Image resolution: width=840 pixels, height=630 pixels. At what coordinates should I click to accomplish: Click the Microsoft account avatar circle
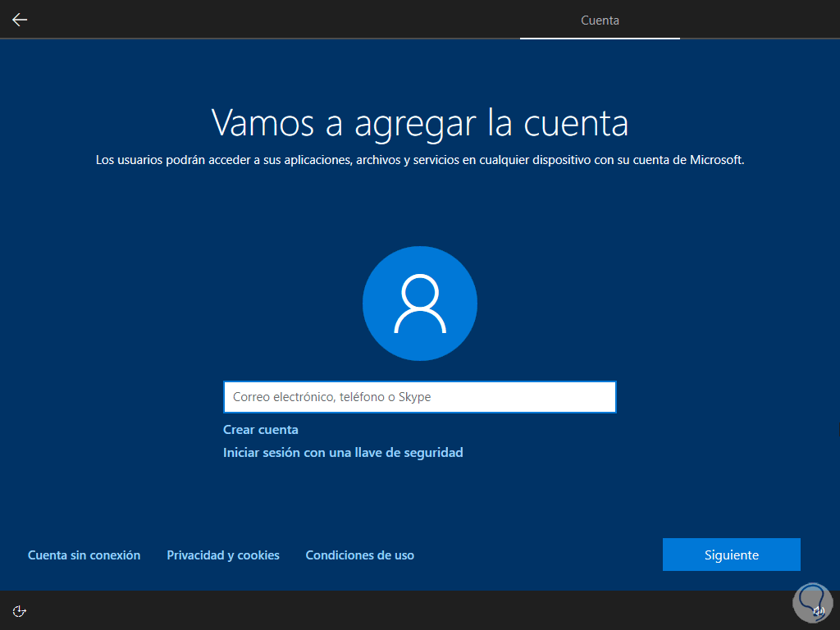(x=419, y=303)
